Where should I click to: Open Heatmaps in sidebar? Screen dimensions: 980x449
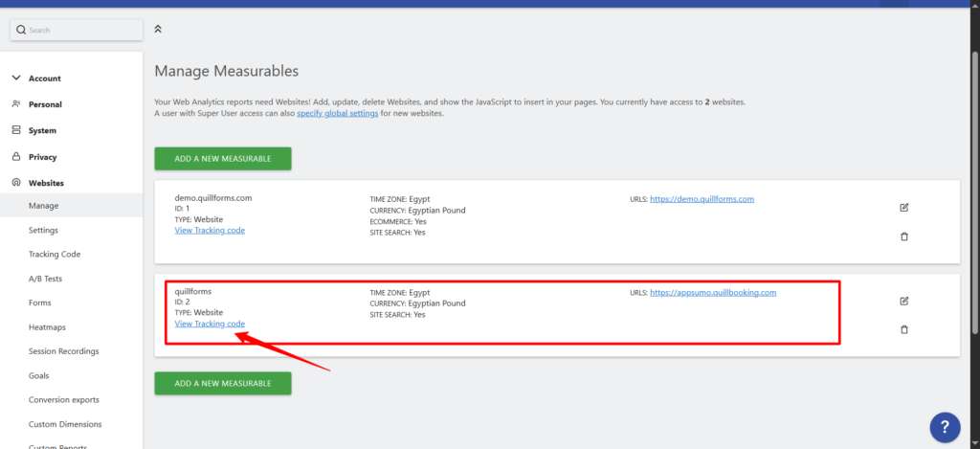point(47,327)
